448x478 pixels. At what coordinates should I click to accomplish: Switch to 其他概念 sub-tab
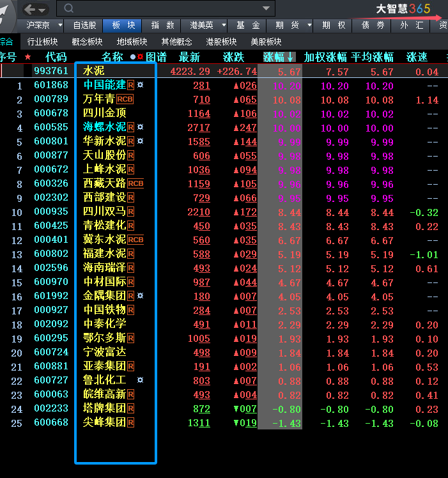point(176,42)
